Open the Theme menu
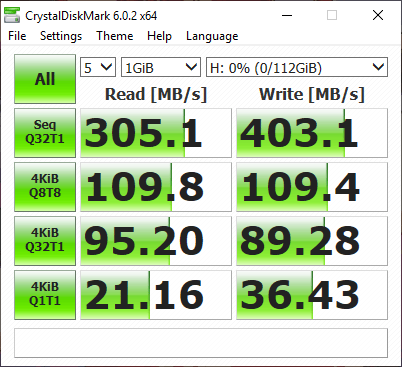Viewport: 402px width, 367px height. 115,36
